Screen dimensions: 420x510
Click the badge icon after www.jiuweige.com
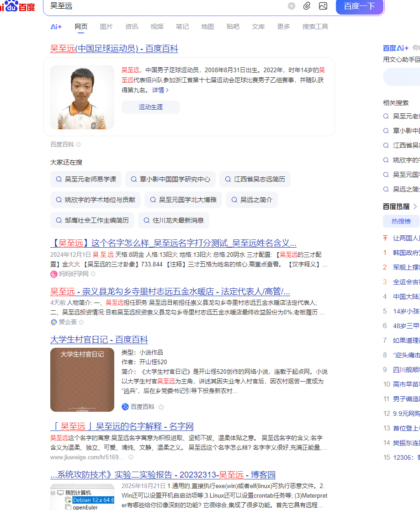click(131, 457)
